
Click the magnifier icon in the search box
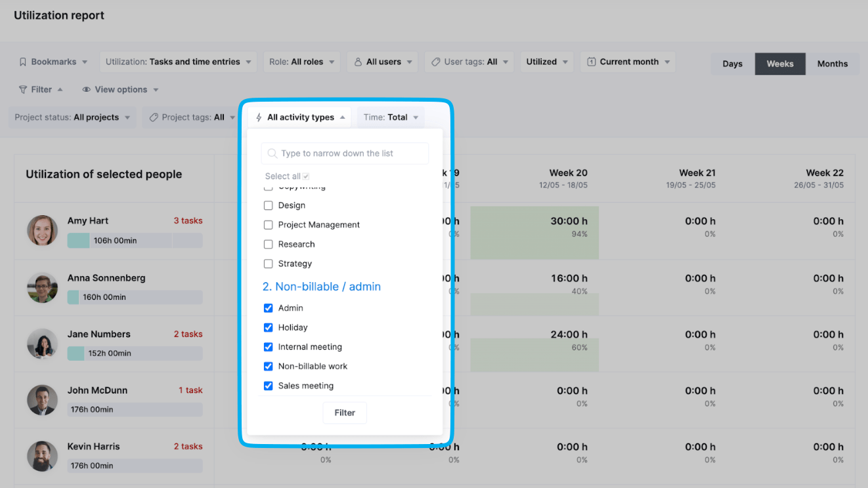click(272, 153)
